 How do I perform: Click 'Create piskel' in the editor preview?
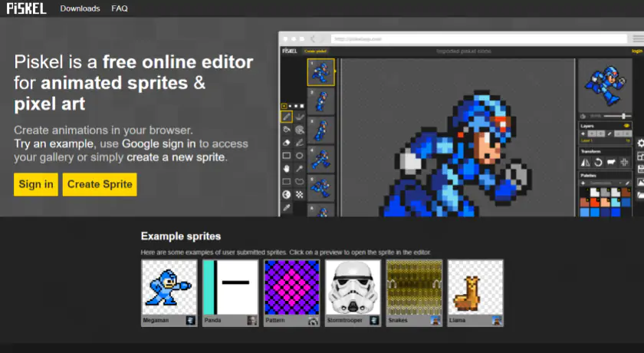tap(315, 51)
